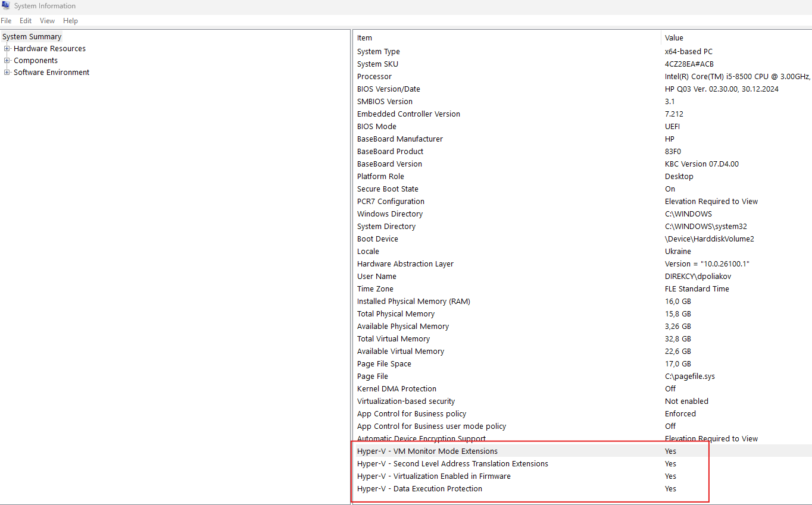Click the System Information app icon in title bar
The width and height of the screenshot is (812, 505).
(x=5, y=5)
